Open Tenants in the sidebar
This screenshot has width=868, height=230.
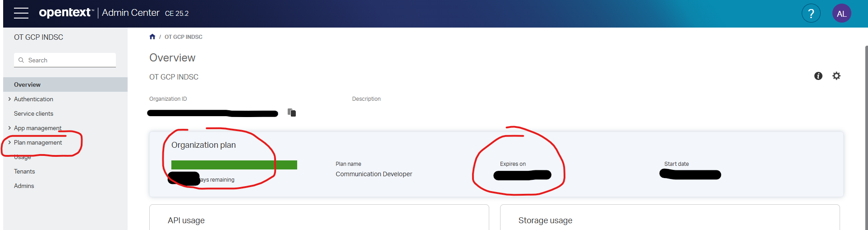24,171
